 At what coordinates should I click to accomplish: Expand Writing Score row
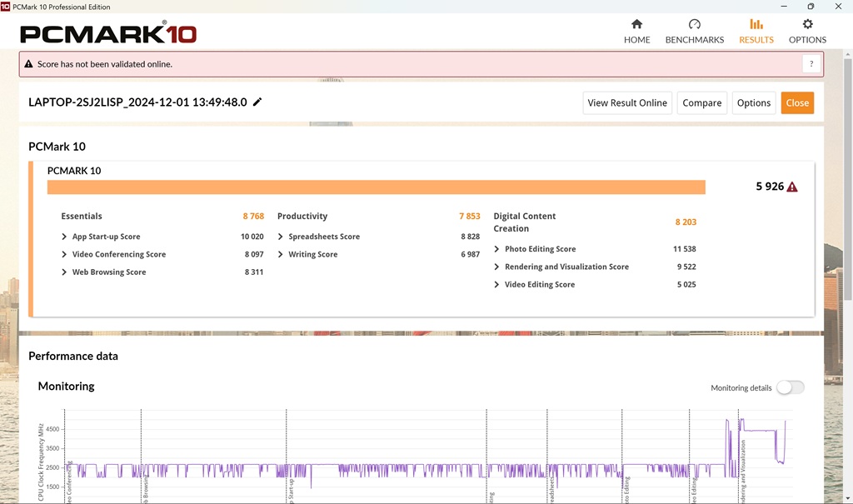pos(280,254)
